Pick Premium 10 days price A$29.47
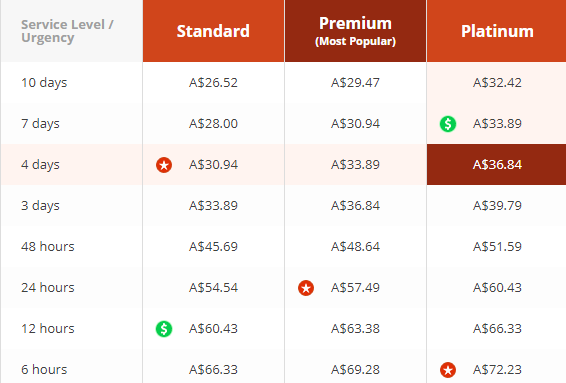 click(355, 83)
